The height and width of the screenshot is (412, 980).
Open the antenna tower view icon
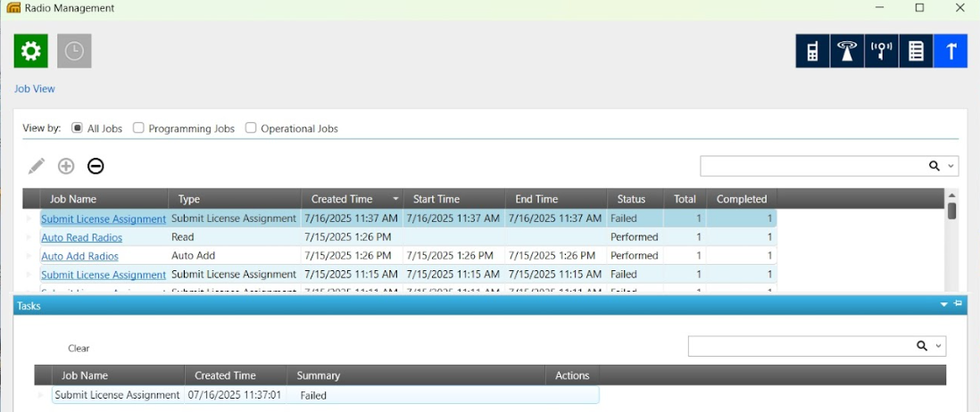[847, 51]
